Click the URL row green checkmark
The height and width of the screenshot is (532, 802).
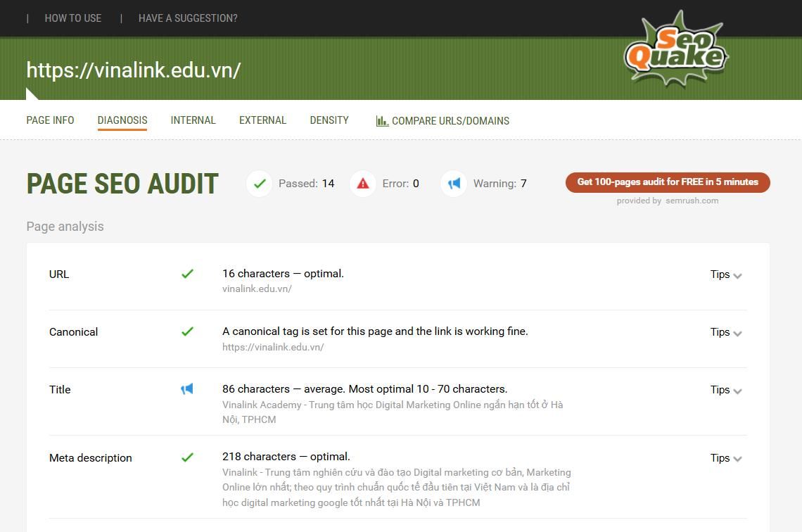coord(187,274)
